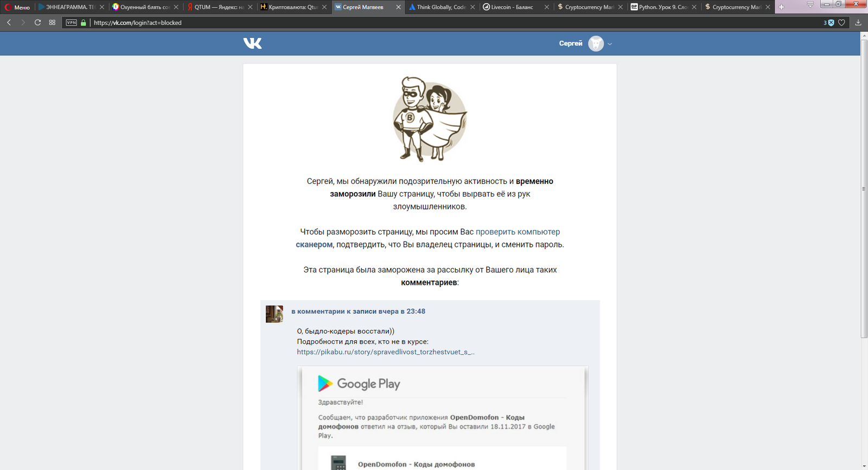Open the в комментарии к записи link
Screen dimensions: 868x470
coord(358,312)
